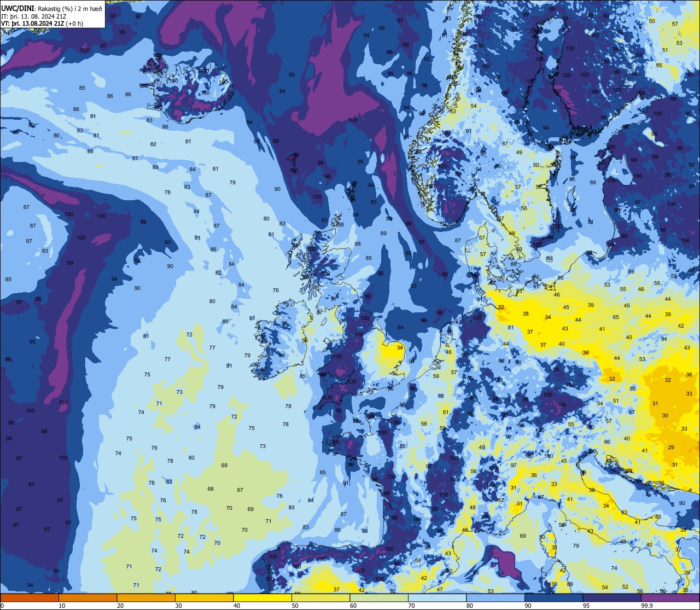The height and width of the screenshot is (610, 700).
Task: Select the 70–80 pale blue legend swatch
Action: 437,597
